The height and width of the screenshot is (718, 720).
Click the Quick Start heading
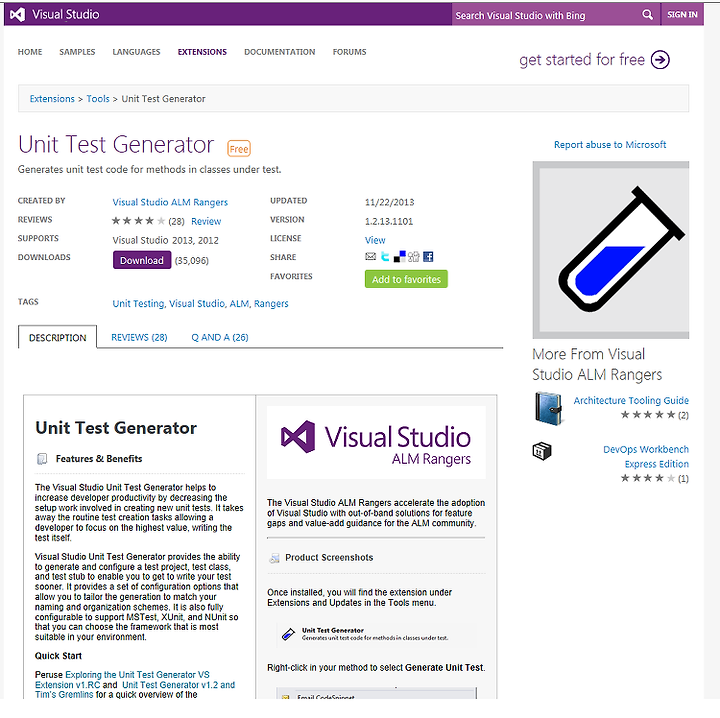[58, 656]
